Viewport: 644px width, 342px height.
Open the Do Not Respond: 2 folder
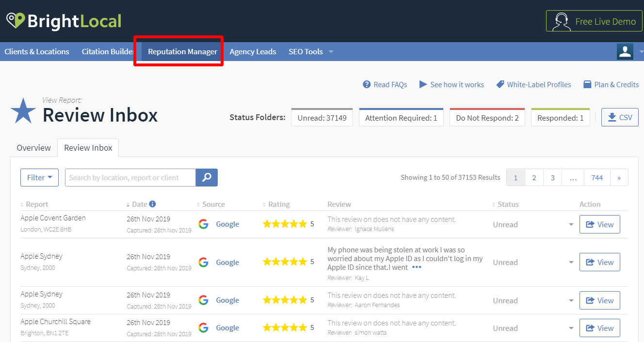[487, 117]
